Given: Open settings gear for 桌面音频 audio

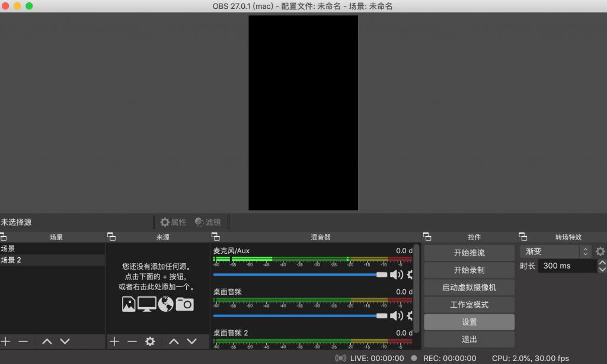Looking at the screenshot, I should (410, 315).
